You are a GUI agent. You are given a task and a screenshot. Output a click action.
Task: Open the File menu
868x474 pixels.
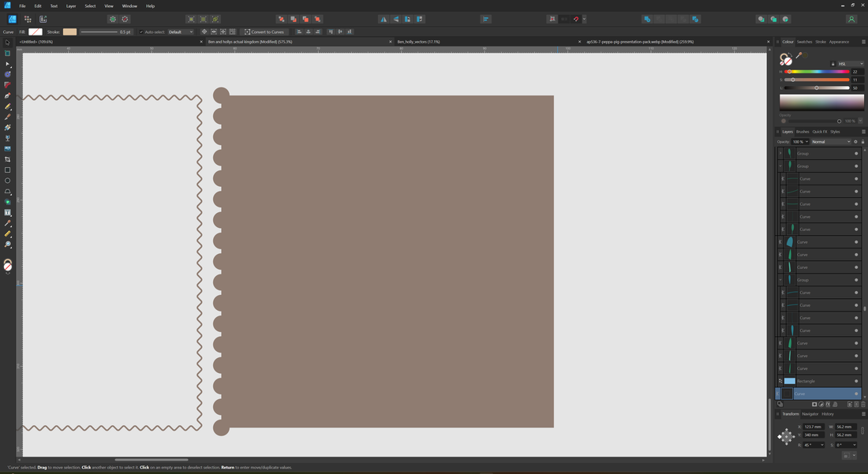[23, 6]
